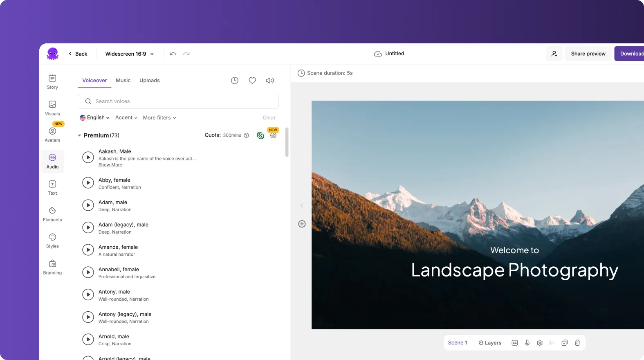The width and height of the screenshot is (644, 360).
Task: Click the Share preview button
Action: coord(588,54)
